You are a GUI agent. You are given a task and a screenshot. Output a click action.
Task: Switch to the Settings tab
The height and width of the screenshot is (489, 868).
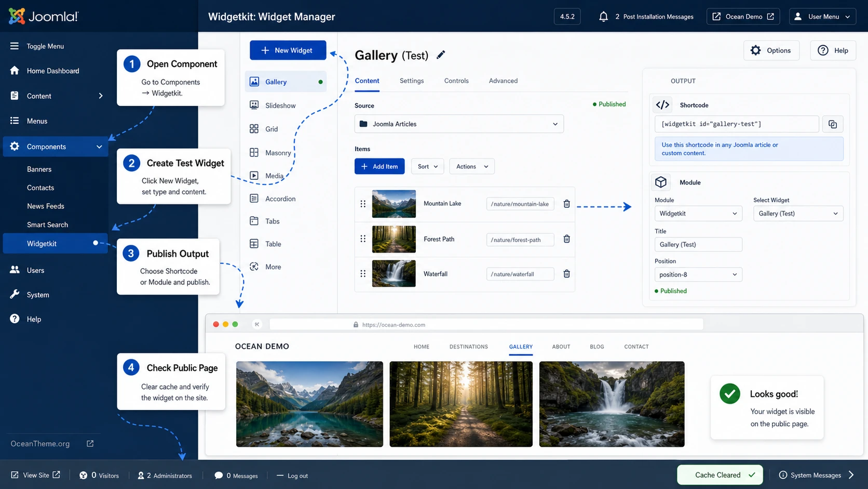412,81
